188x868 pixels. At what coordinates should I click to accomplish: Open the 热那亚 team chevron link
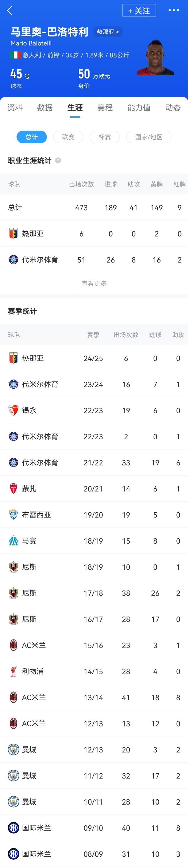(x=108, y=32)
